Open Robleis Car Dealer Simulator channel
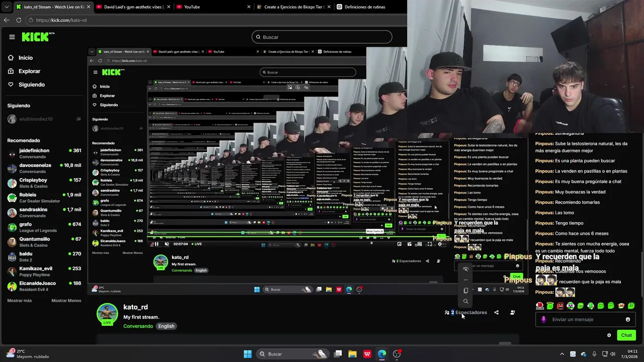Screen dimensions: 644x362 [44, 198]
